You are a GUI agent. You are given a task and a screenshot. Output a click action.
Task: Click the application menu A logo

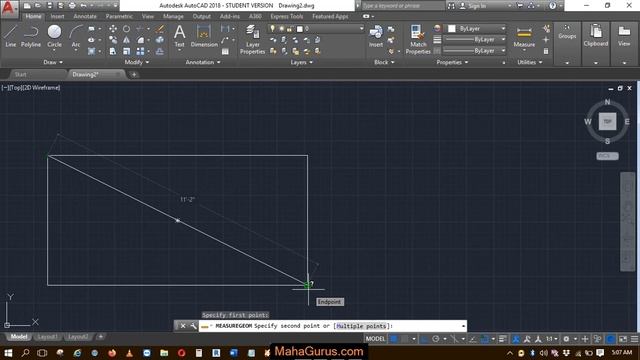tap(9, 8)
